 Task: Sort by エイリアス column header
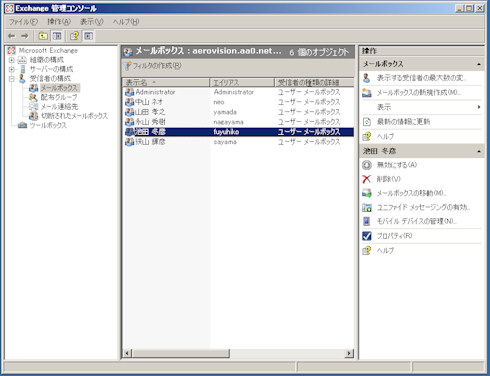coord(242,82)
